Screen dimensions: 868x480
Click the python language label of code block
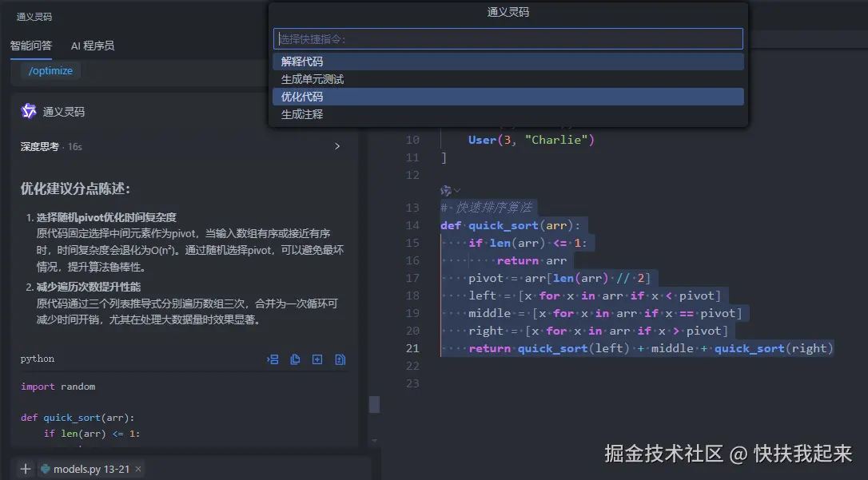pos(38,359)
